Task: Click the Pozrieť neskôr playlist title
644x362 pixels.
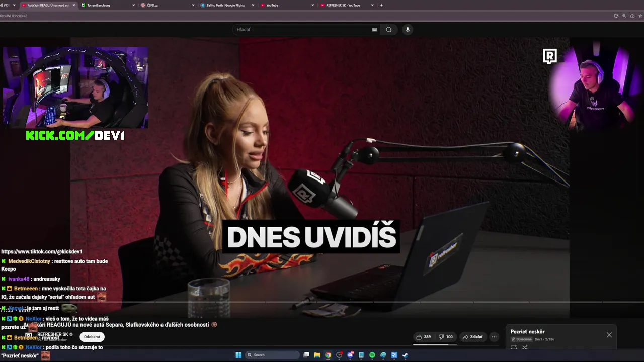Action: [x=527, y=332]
